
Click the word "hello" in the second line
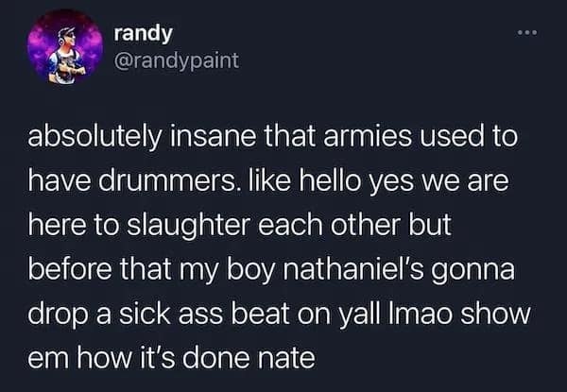click(x=330, y=181)
